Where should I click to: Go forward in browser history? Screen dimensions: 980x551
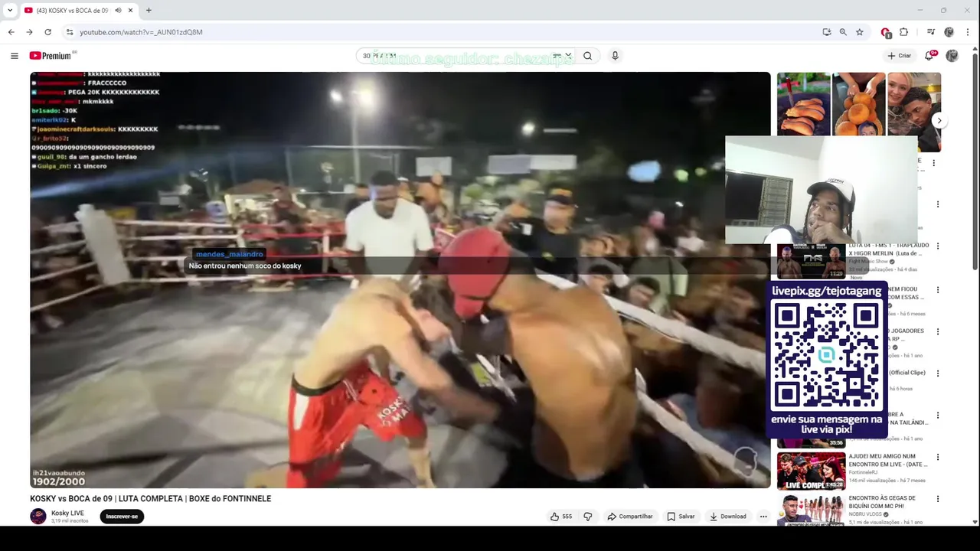(29, 32)
